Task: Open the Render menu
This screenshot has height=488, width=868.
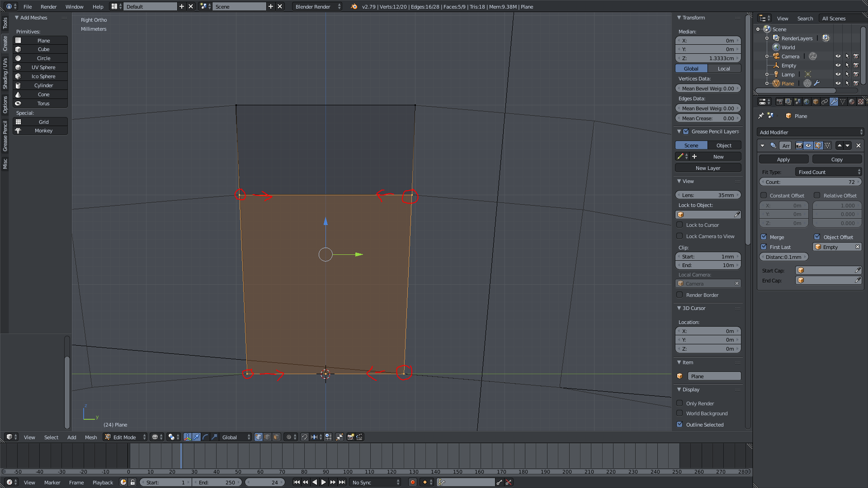Action: [48, 6]
